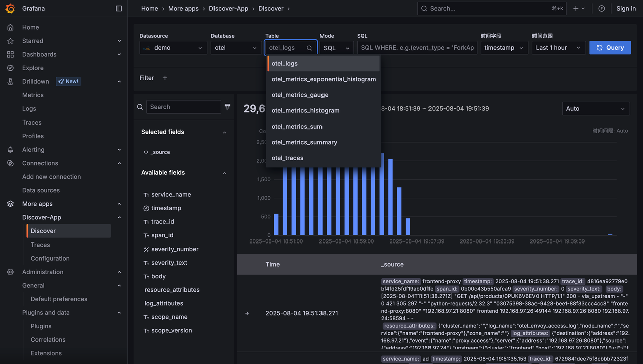The width and height of the screenshot is (643, 364).
Task: Click the magnifier icon beside field Search box
Action: click(140, 107)
